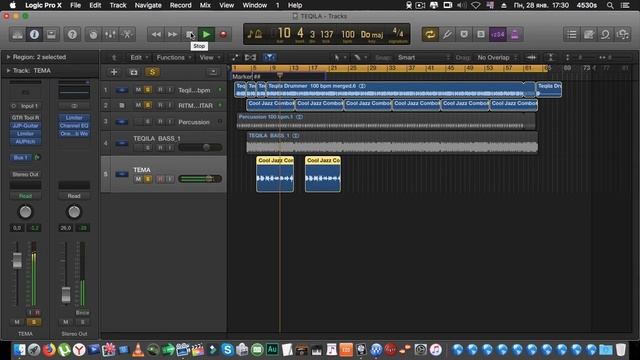Record-enable the TEMA track
640x360 pixels.
point(160,179)
